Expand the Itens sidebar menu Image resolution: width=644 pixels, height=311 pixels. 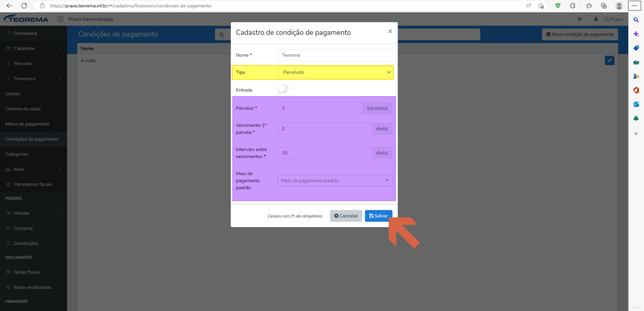point(33,169)
